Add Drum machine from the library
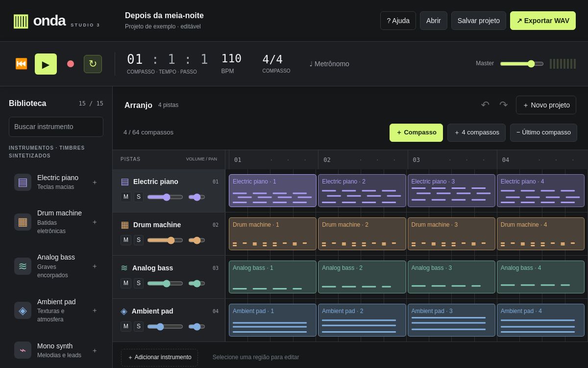Screen dimensions: 588x368 (95, 222)
